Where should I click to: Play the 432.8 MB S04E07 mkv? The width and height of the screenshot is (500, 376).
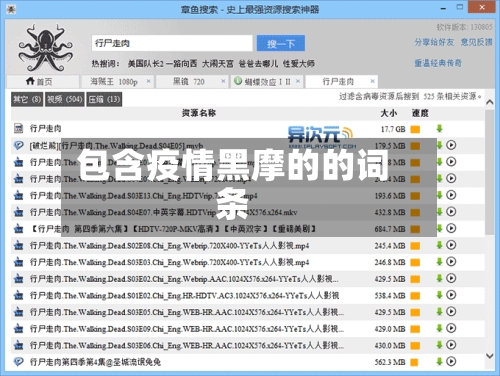pyautogui.click(x=451, y=212)
